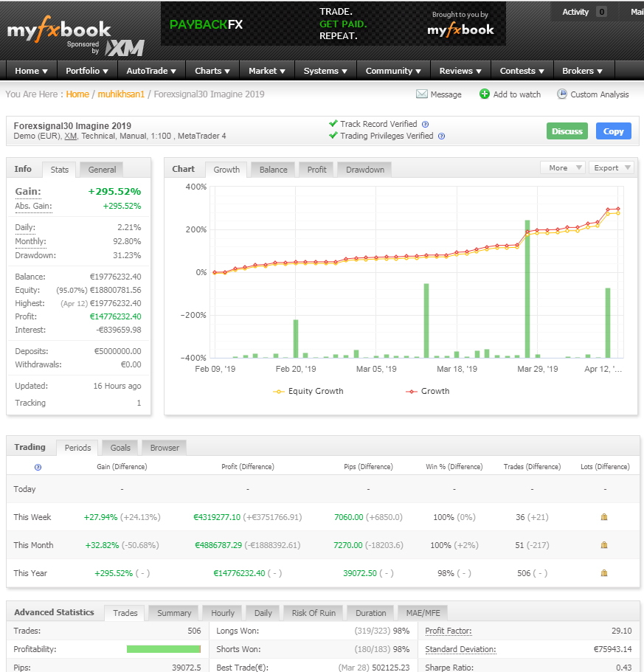Switch to the General info tab
Screen dimensions: 644x672
point(102,170)
